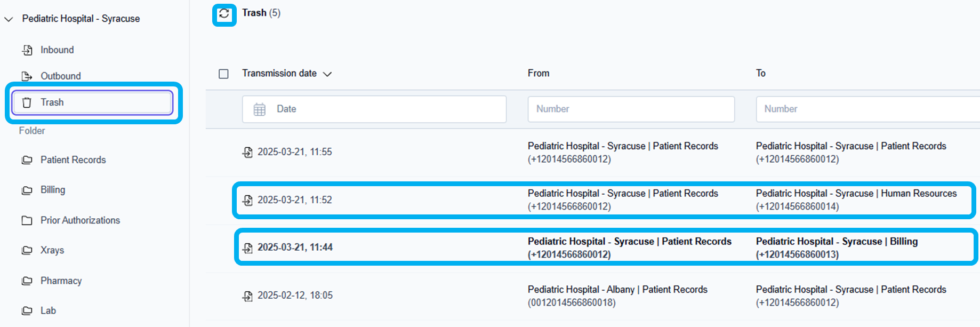Click the Inbound folder icon

coord(27,50)
